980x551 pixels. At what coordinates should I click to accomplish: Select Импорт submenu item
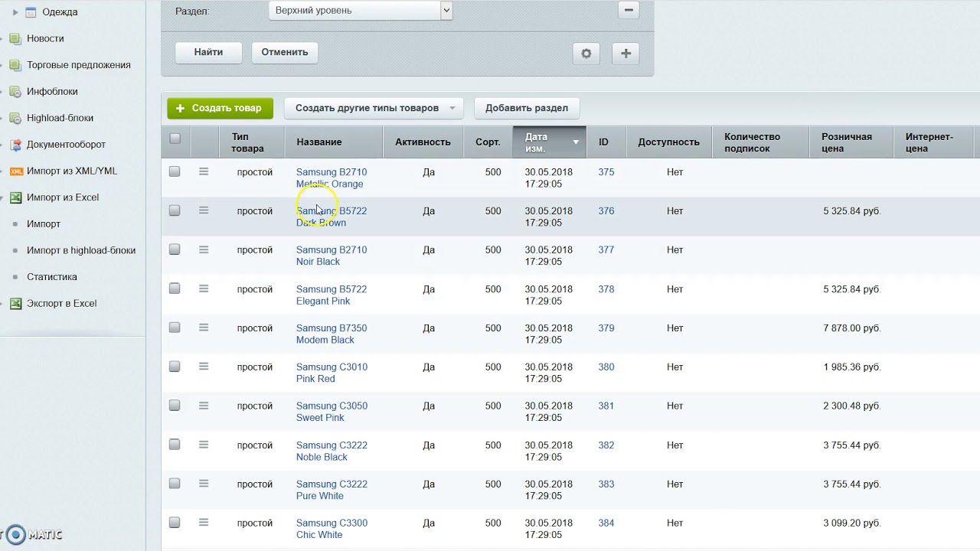[44, 224]
